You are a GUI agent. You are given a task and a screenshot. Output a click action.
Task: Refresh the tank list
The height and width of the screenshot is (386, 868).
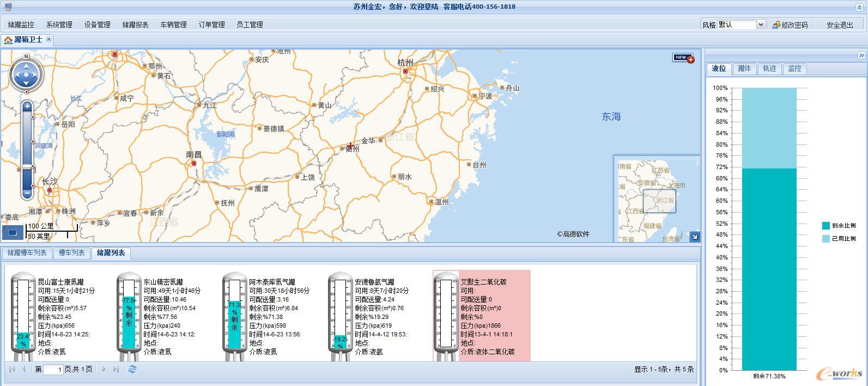tap(132, 369)
